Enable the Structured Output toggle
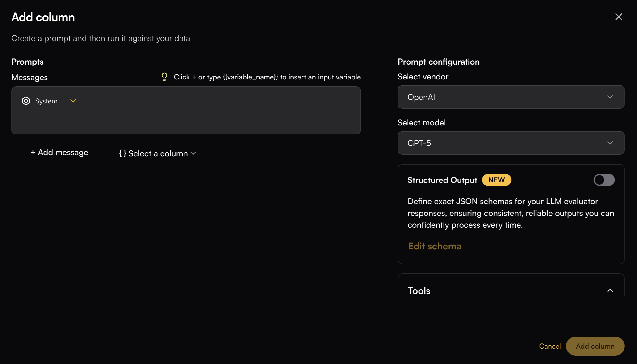 coord(604,180)
